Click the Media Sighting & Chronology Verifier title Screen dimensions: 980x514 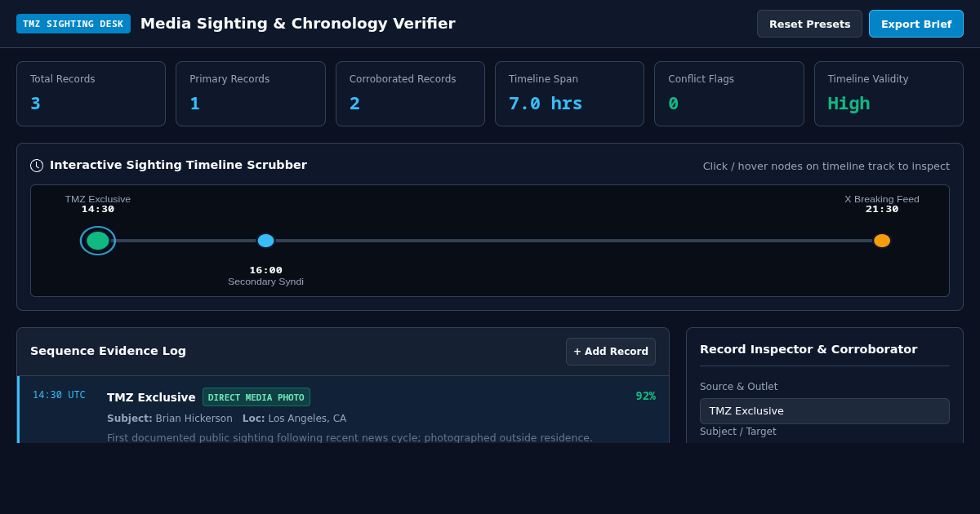click(x=298, y=24)
